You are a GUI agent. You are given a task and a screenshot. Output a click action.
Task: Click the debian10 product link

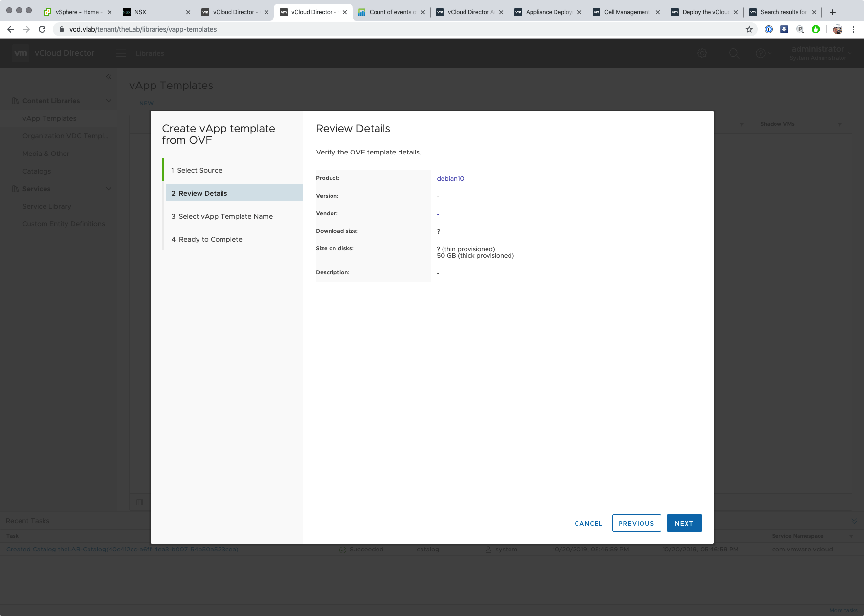click(450, 178)
